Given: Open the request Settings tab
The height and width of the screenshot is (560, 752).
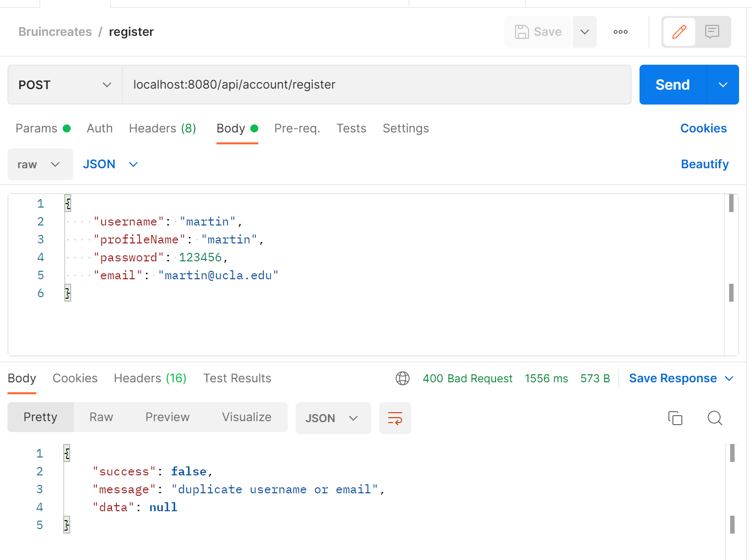Looking at the screenshot, I should [406, 128].
